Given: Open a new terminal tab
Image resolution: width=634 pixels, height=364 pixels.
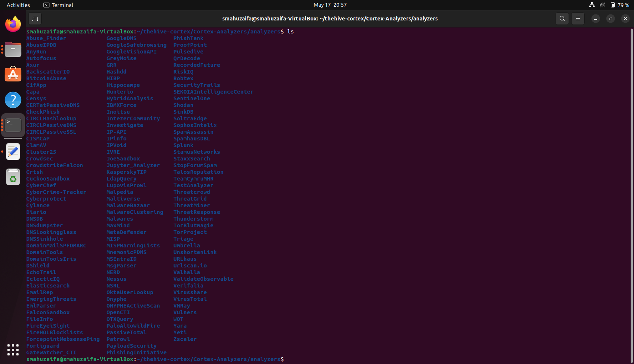Looking at the screenshot, I should (x=35, y=19).
